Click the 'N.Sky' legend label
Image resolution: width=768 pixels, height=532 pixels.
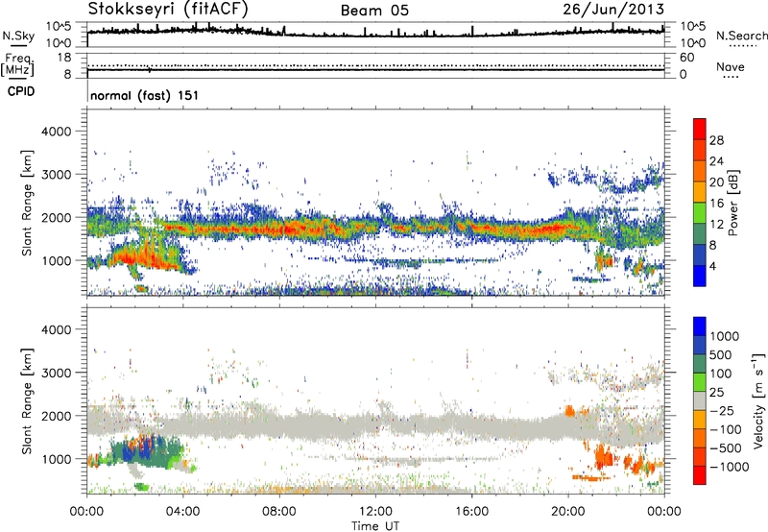tap(18, 36)
